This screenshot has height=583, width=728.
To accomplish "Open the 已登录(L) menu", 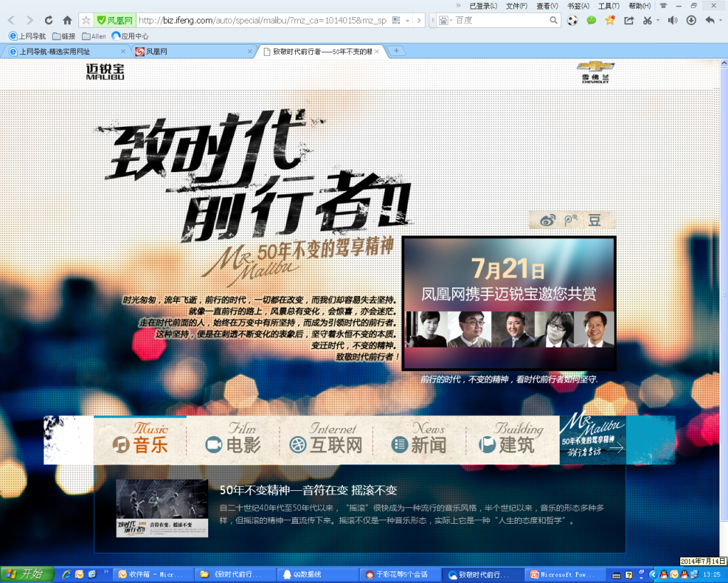I will 483,6.
